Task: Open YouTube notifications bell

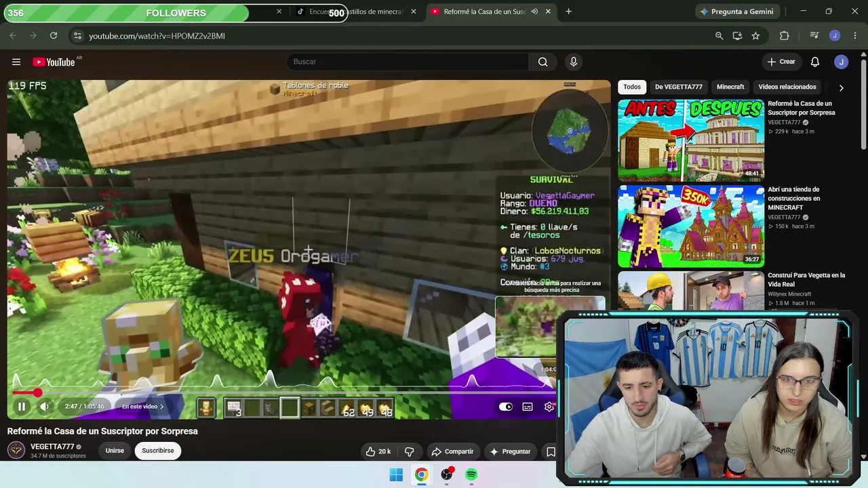Action: point(815,62)
